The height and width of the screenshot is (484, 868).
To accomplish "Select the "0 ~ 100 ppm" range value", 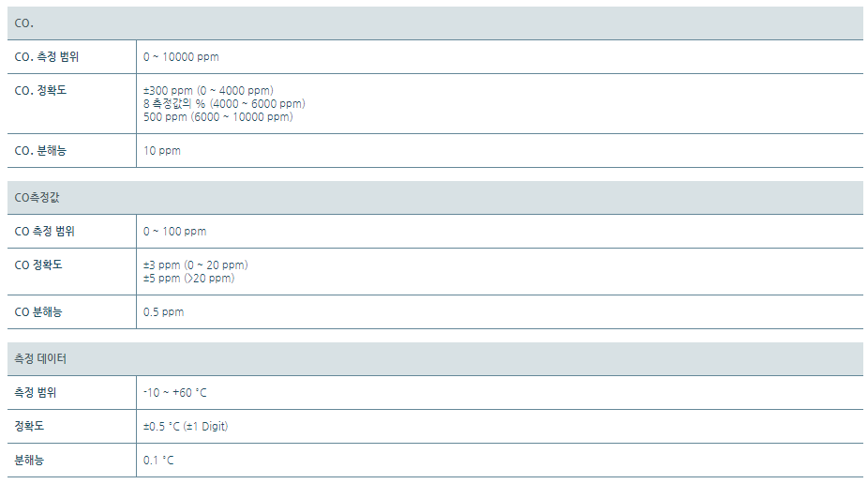I will pos(175,232).
